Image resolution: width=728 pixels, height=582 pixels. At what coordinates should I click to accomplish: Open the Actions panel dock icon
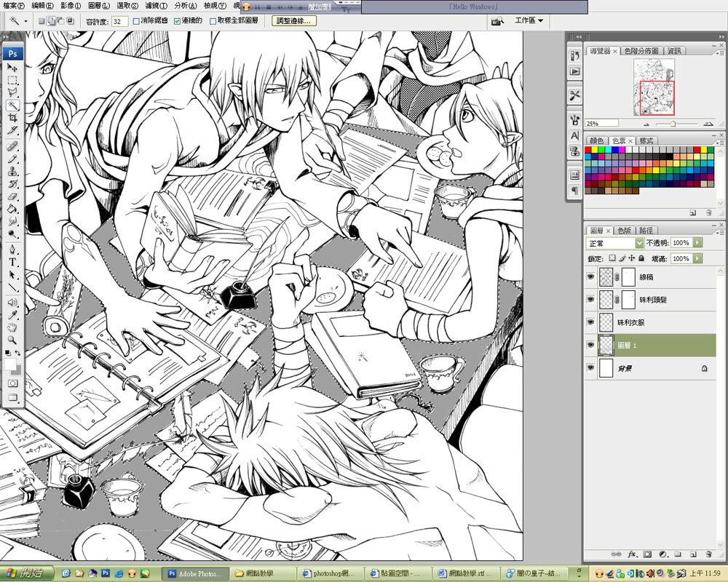coord(575,71)
